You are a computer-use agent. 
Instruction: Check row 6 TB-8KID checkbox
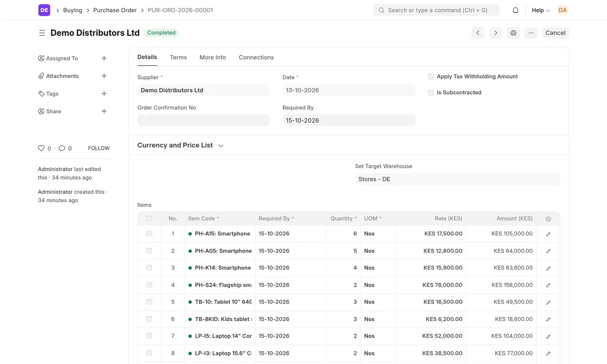tap(149, 319)
